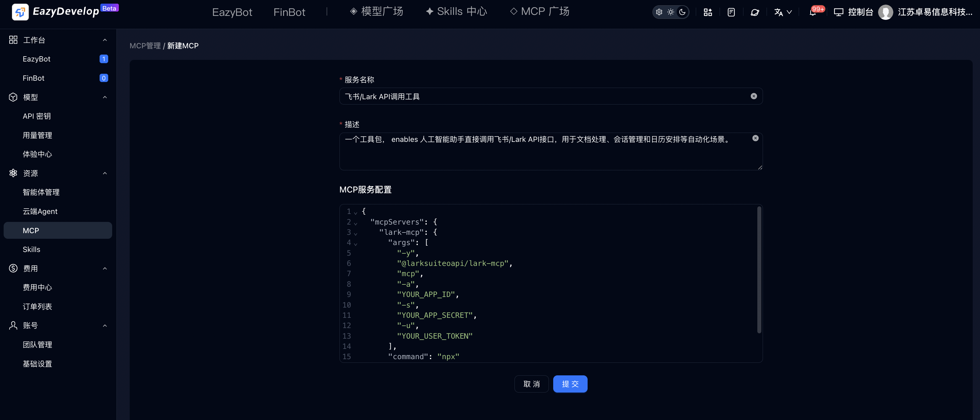Open the language translation dropdown

(783, 12)
